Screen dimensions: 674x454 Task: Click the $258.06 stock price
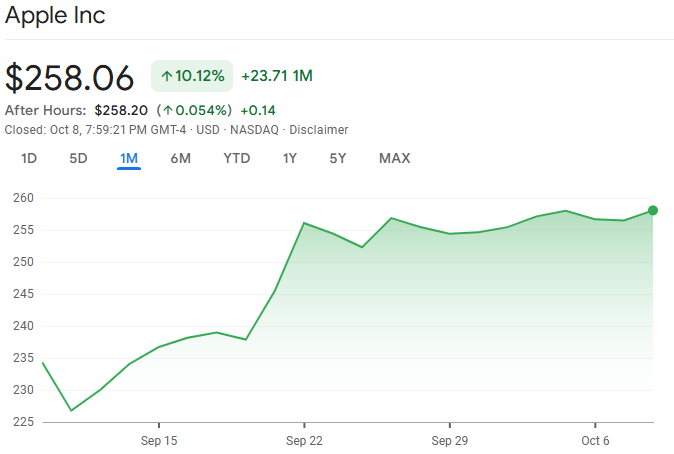70,77
